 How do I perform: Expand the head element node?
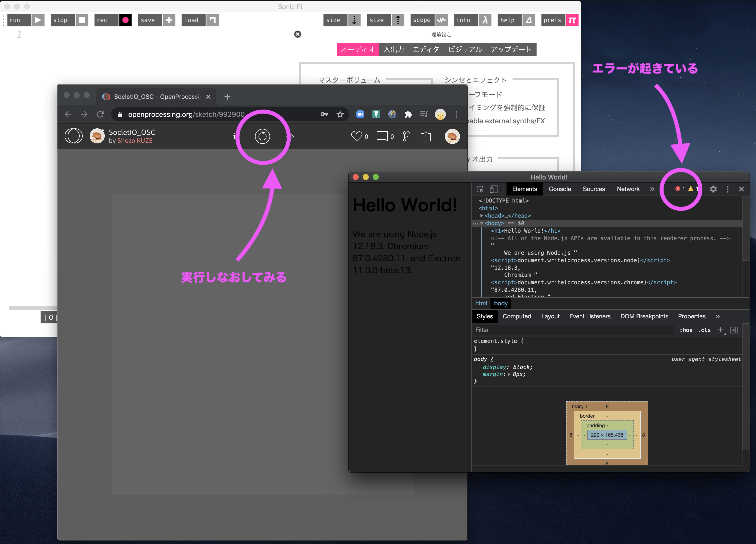482,216
